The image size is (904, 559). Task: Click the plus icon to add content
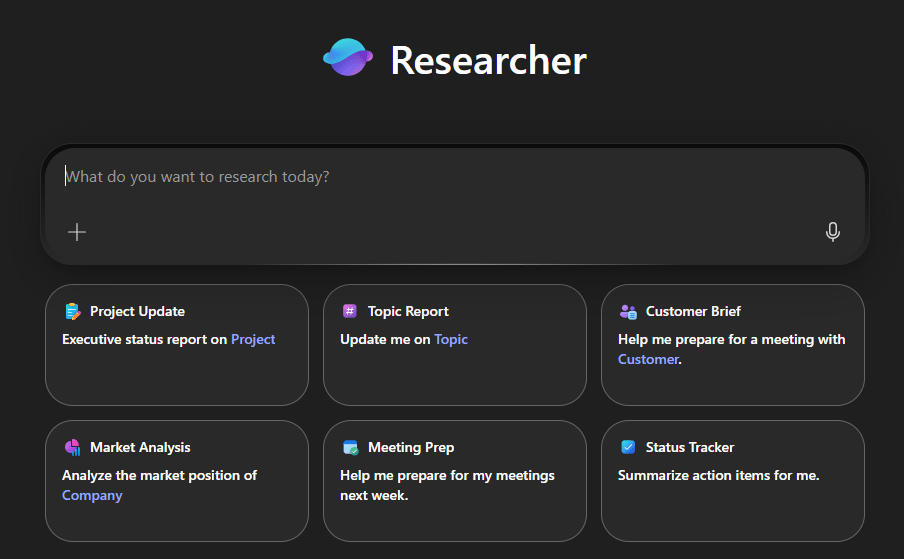point(77,232)
